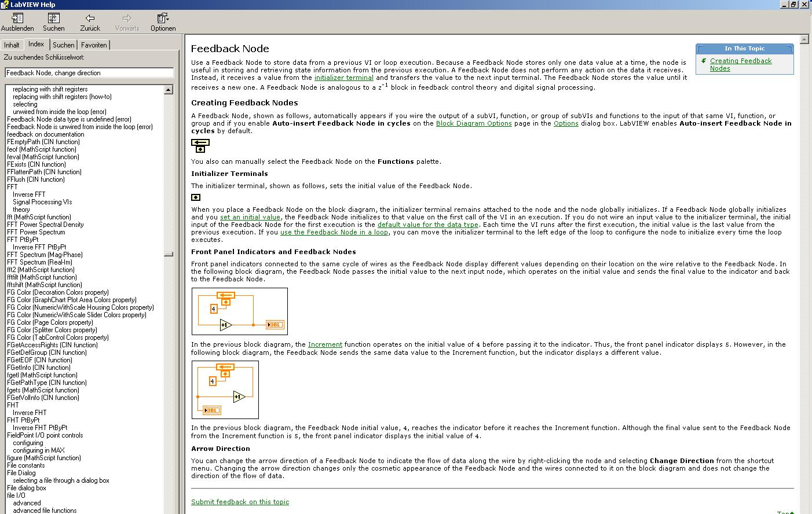Viewport: 812px width, 514px height.
Task: Select index entry fftshift (MathScript function)
Action: (45, 285)
